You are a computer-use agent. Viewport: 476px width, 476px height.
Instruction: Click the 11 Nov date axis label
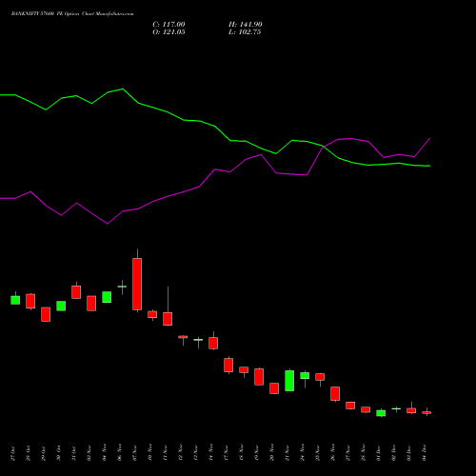[165, 453]
